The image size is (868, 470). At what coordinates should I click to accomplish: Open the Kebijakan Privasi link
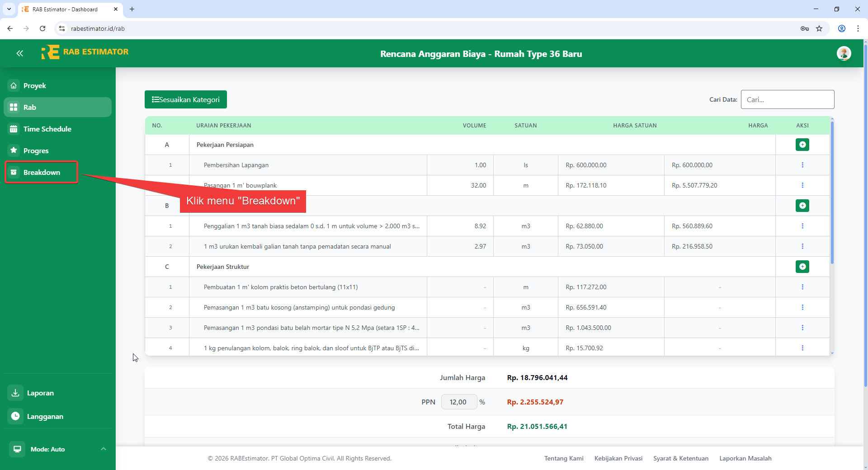point(618,458)
